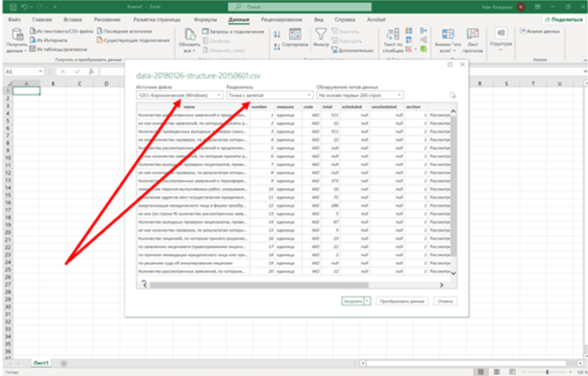588x376 pixels.
Task: Sort ascending A to Z
Action: pos(277,34)
